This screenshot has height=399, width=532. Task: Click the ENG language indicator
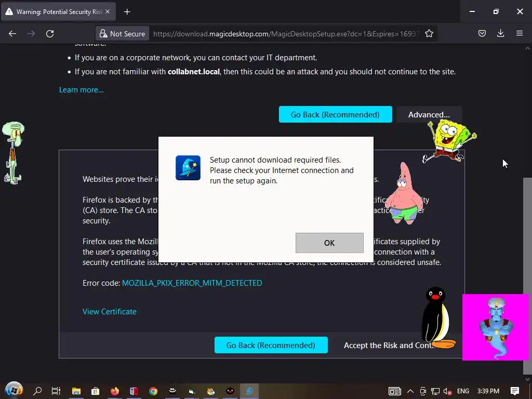point(463,391)
